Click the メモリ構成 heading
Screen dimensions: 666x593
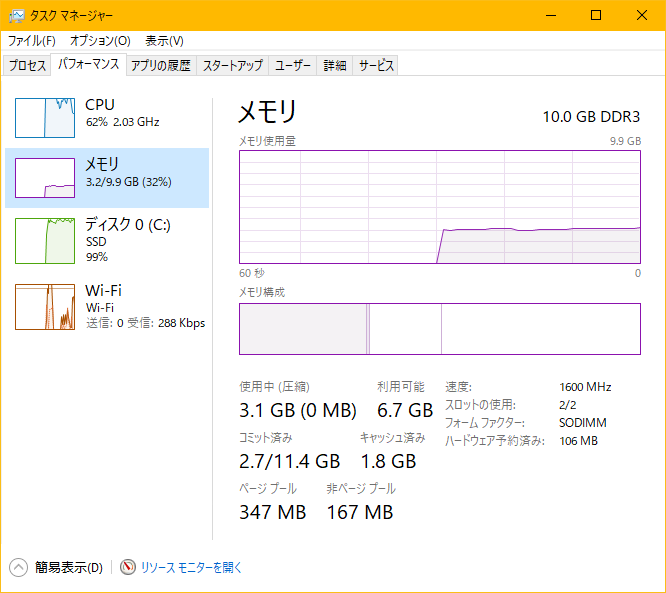tap(262, 292)
